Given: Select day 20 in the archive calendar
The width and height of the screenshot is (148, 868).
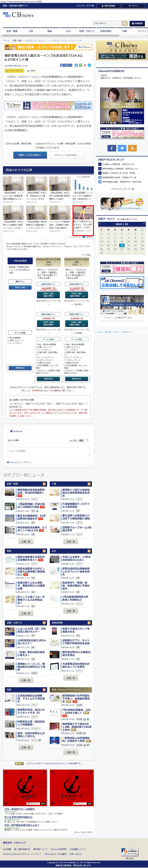Looking at the screenshot, I should coord(122,245).
